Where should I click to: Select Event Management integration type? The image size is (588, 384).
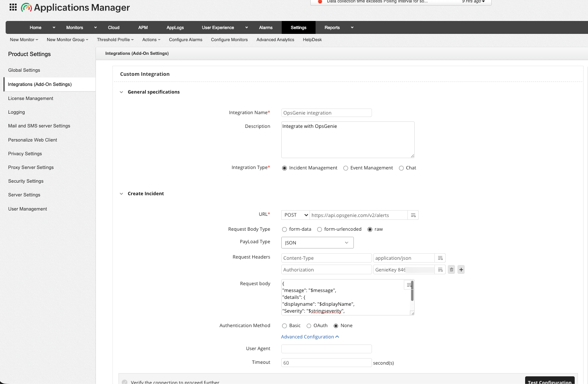346,168
